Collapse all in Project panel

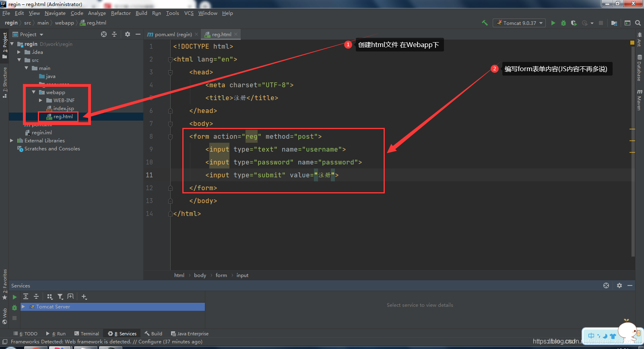click(114, 34)
